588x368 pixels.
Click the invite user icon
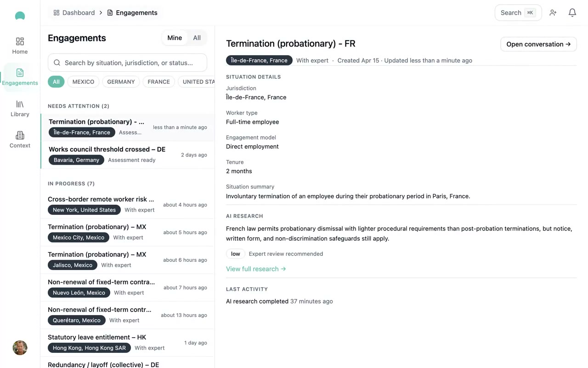tap(553, 13)
